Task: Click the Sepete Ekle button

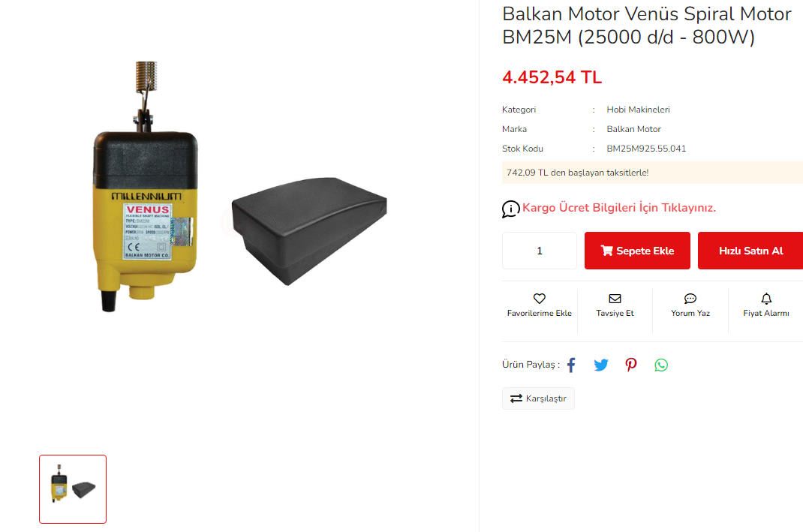Action: click(637, 251)
